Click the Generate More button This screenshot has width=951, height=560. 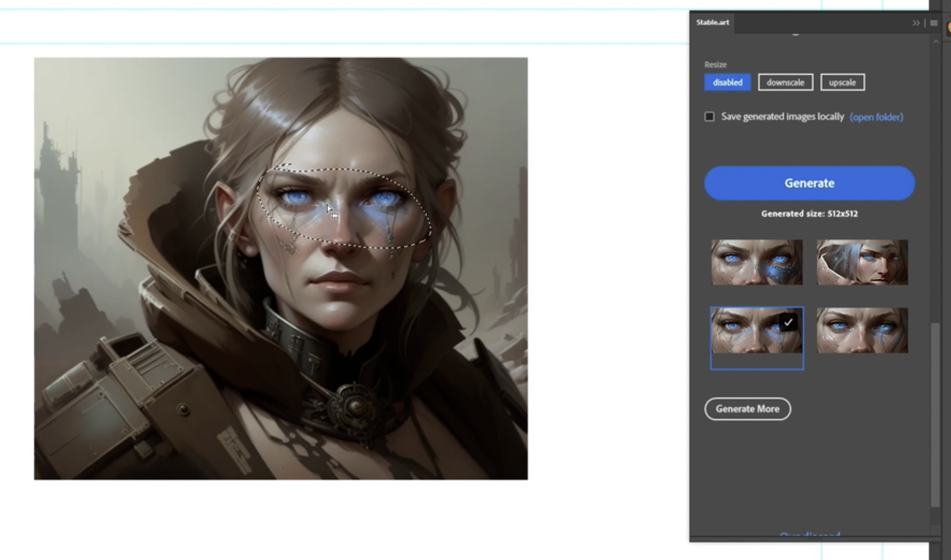747,409
